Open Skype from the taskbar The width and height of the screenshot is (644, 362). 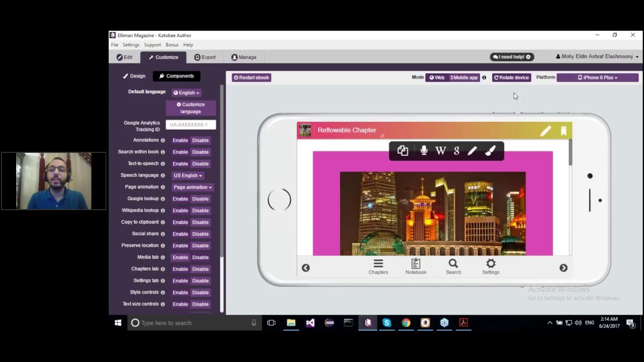387,323
